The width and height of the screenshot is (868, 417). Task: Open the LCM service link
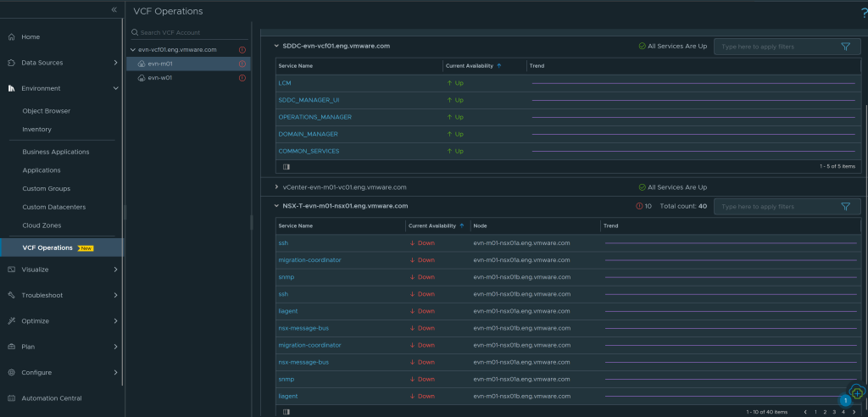284,83
